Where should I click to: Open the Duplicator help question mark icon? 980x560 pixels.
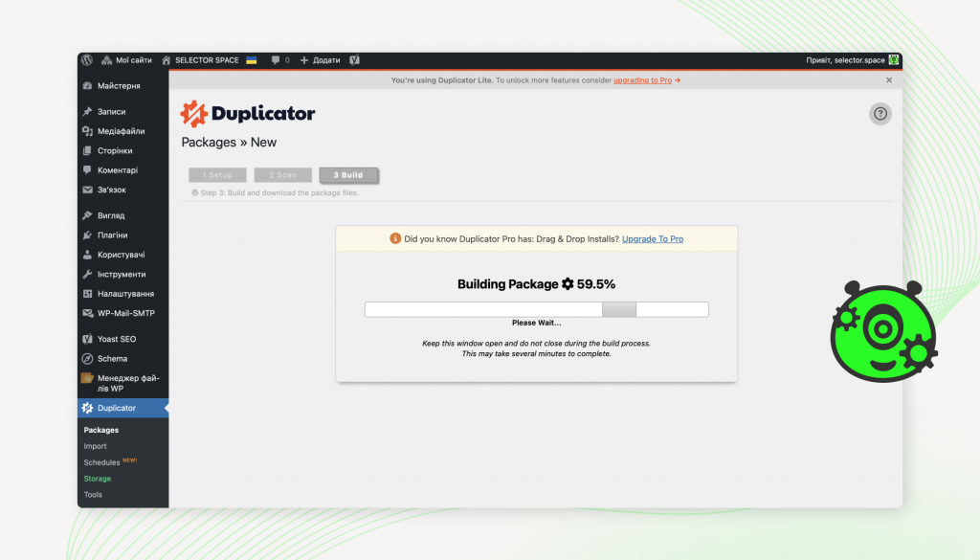[880, 113]
